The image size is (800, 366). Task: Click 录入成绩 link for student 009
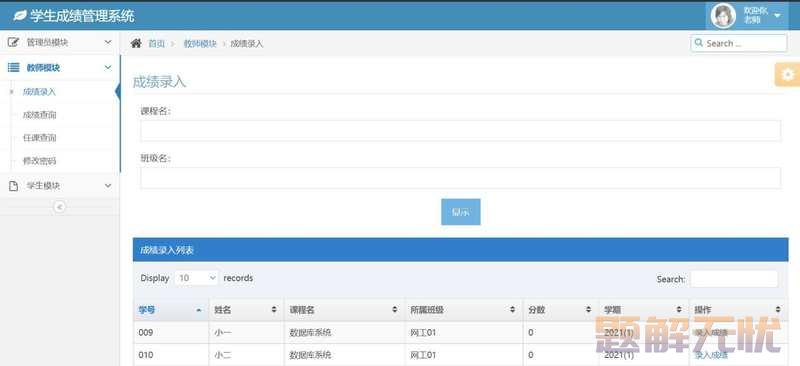pyautogui.click(x=711, y=333)
